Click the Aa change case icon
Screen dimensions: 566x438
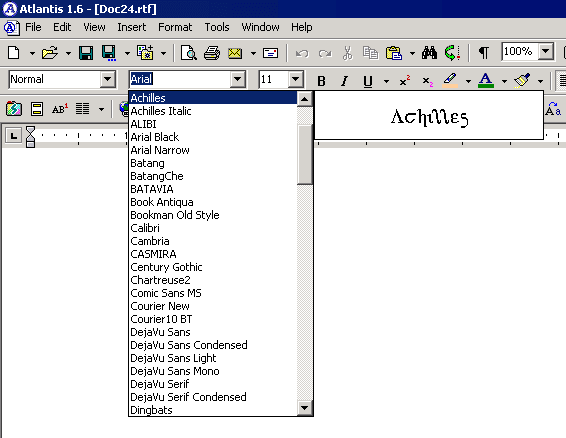553,109
